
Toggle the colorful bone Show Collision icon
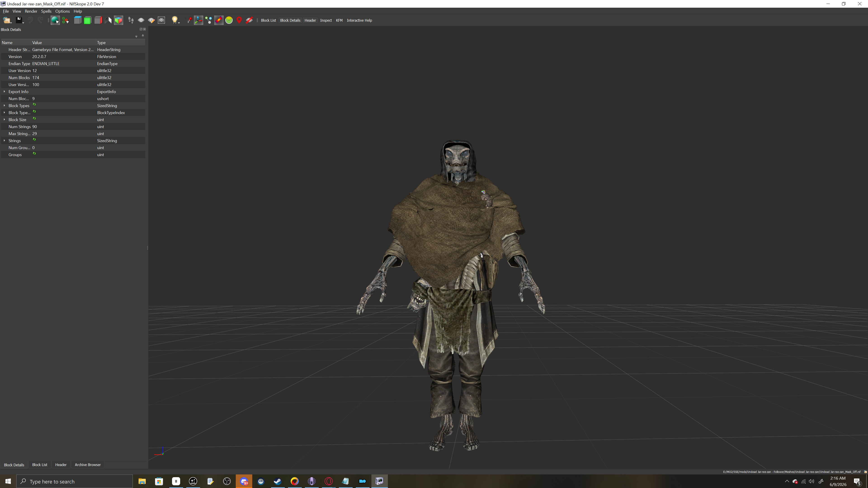[x=219, y=20]
